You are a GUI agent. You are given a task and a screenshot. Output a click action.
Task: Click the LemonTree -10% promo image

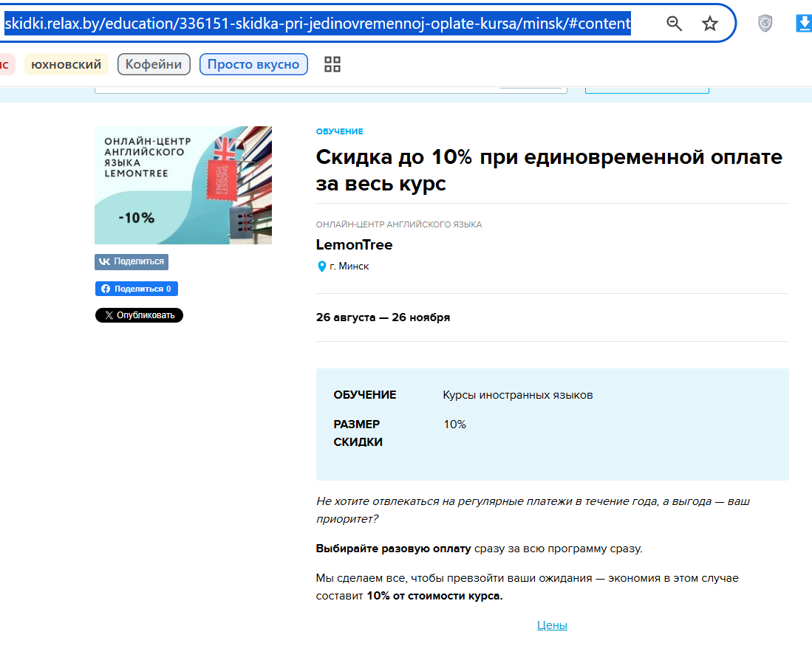182,185
